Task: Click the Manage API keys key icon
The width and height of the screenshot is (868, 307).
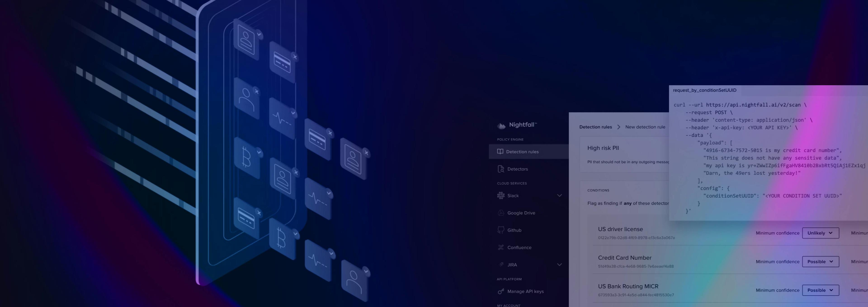Action: 501,291
